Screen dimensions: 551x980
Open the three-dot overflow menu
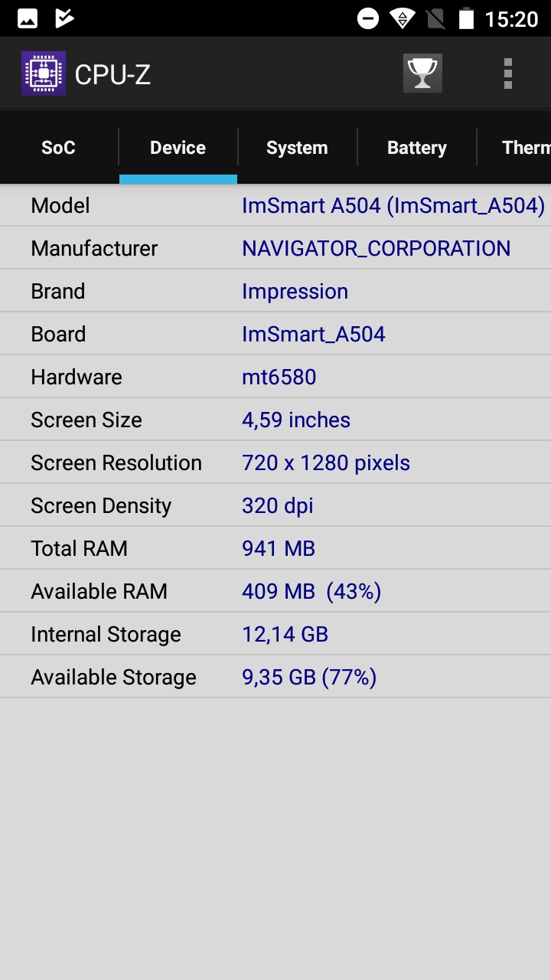click(507, 73)
